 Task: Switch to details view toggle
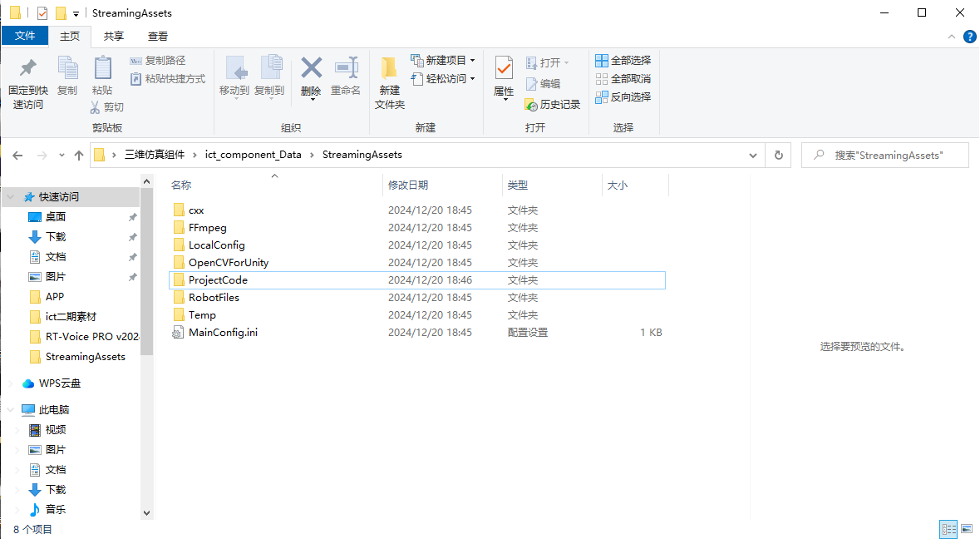point(948,529)
